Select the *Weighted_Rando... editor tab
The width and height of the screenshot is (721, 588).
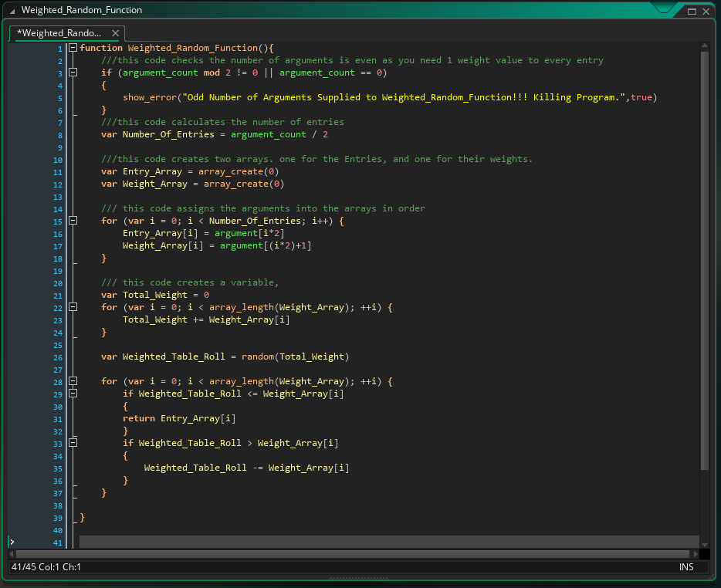click(x=59, y=33)
